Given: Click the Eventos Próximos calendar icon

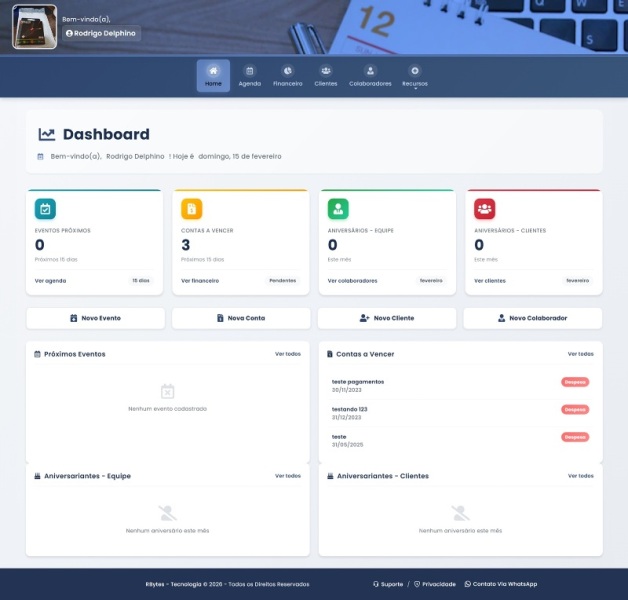Looking at the screenshot, I should (45, 209).
